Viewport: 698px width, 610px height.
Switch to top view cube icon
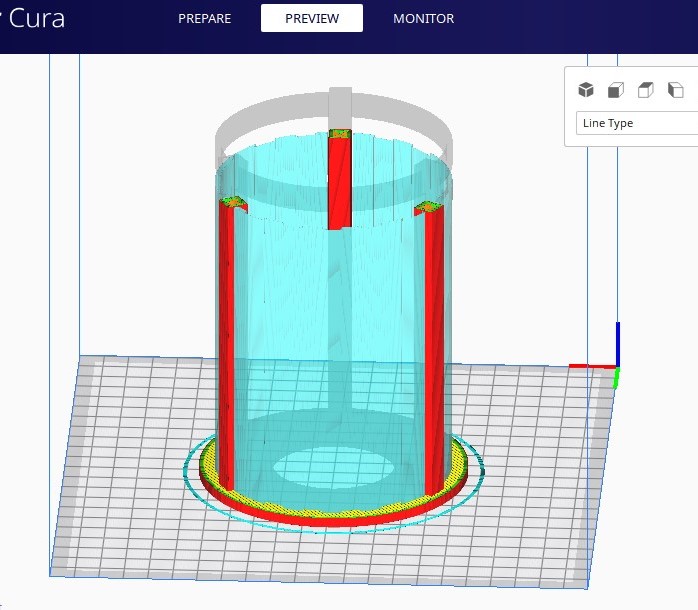(x=645, y=90)
